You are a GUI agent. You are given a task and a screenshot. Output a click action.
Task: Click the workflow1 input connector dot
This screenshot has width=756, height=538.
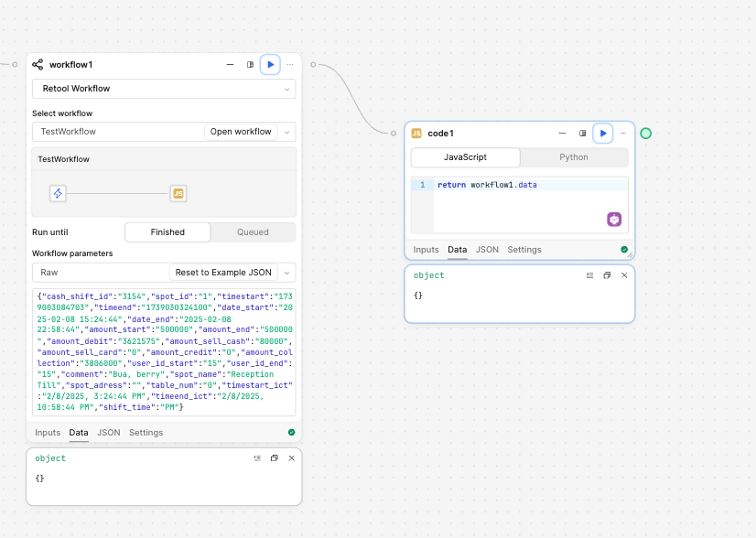click(x=15, y=65)
